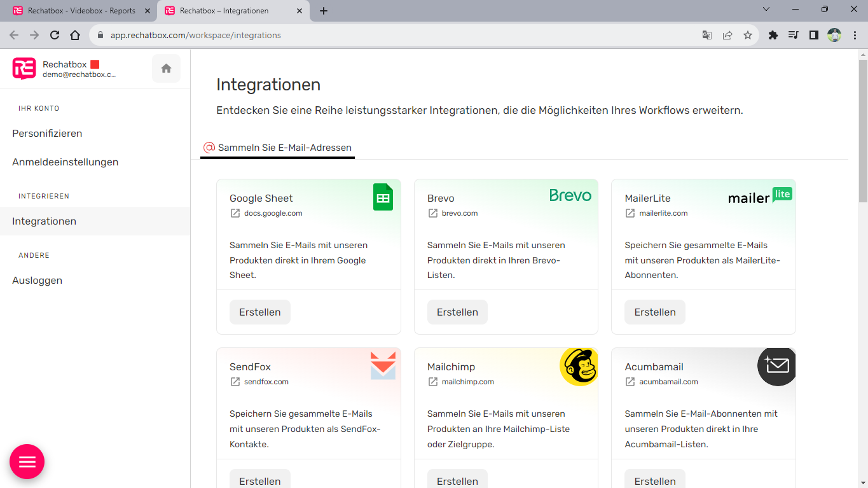Click Erstellen on the Google Sheet card
The image size is (868, 488).
pyautogui.click(x=259, y=312)
